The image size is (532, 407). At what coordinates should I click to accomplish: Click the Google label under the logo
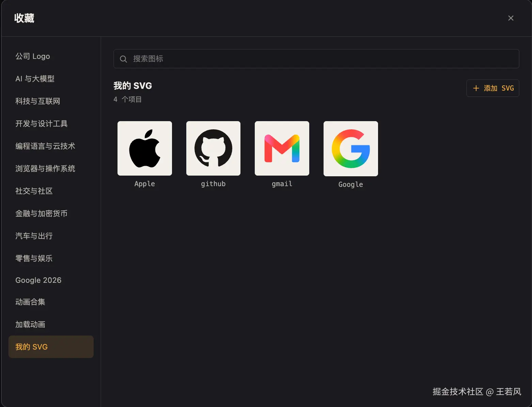coord(351,184)
